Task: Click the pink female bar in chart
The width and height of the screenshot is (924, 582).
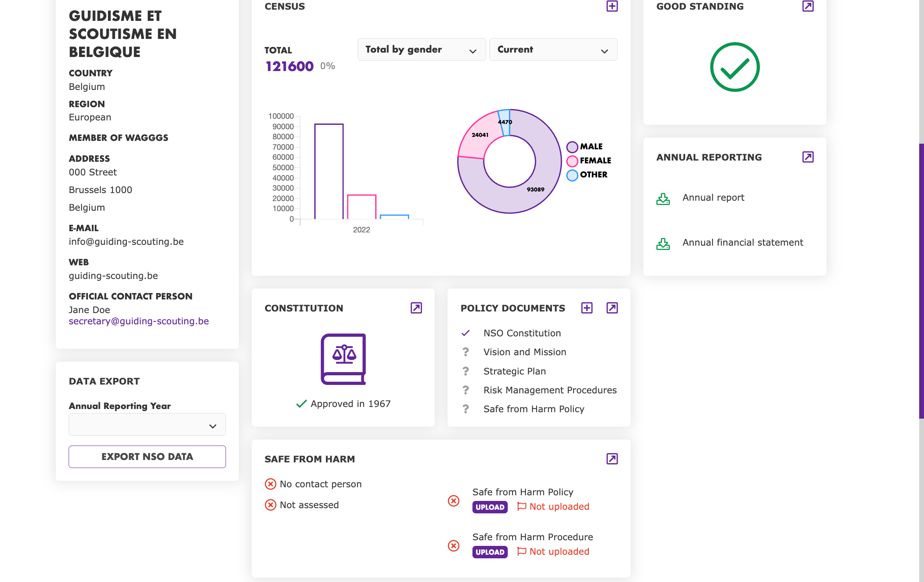Action: tap(362, 207)
